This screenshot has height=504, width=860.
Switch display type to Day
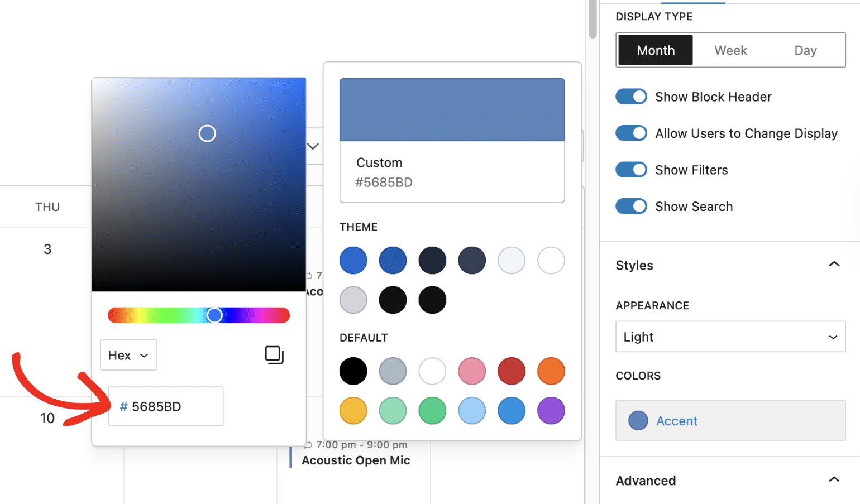pyautogui.click(x=805, y=50)
